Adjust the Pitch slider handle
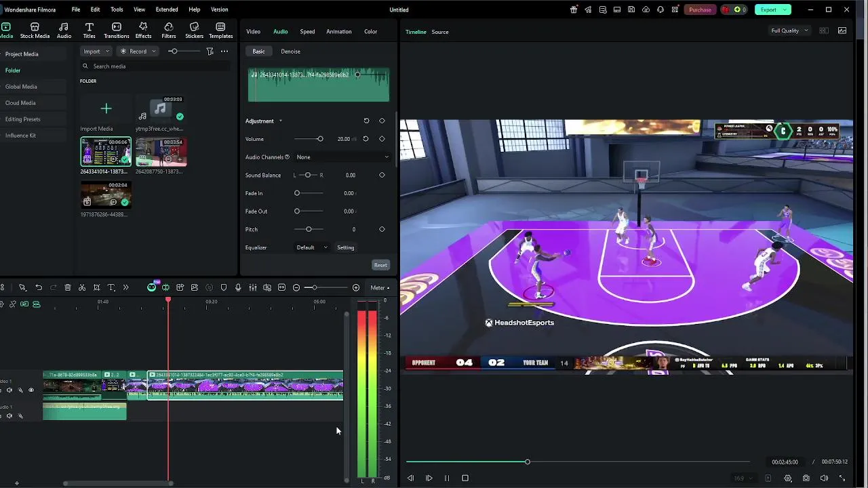 pyautogui.click(x=309, y=229)
